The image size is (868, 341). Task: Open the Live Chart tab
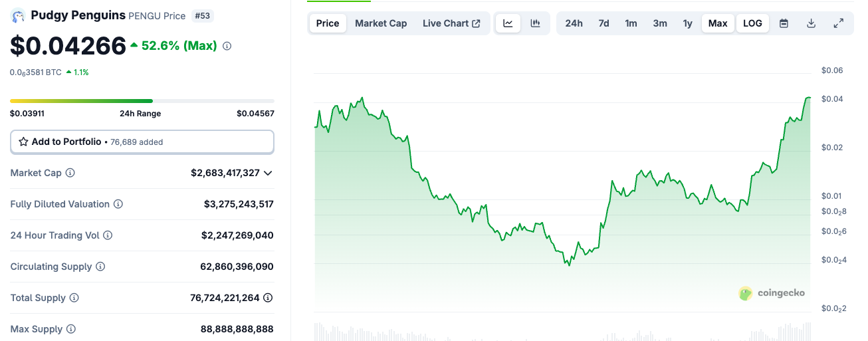click(x=451, y=23)
